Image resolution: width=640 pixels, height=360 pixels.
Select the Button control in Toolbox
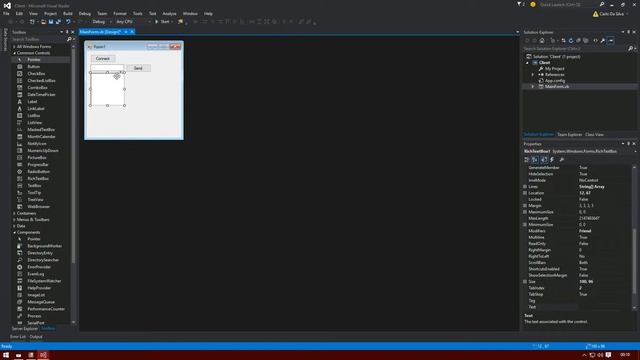point(33,67)
